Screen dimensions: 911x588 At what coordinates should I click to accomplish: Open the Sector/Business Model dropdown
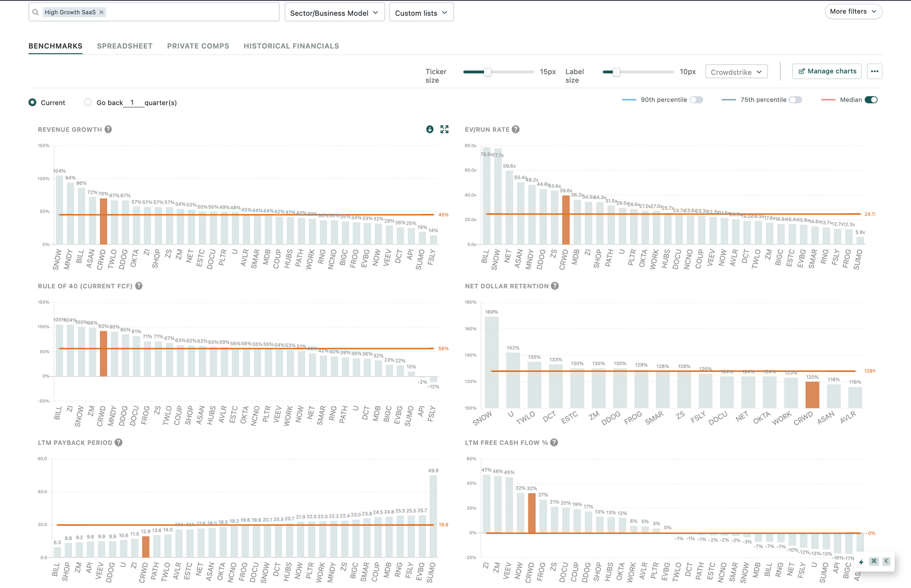pyautogui.click(x=334, y=13)
